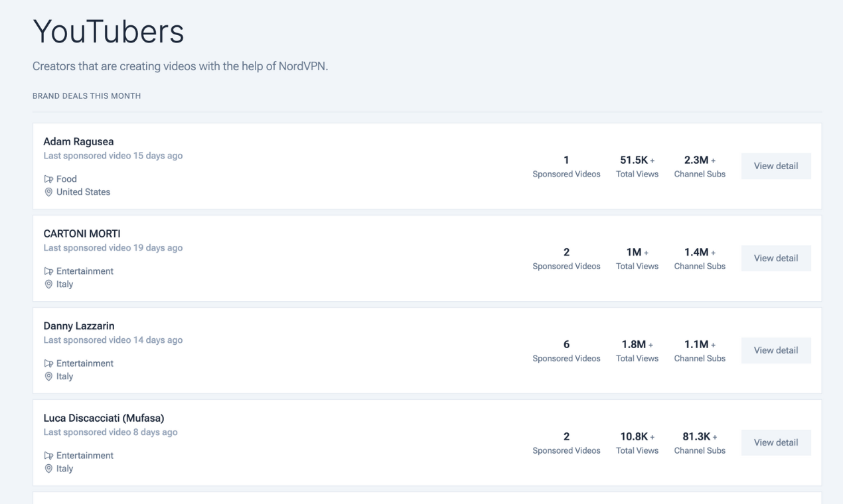The height and width of the screenshot is (504, 843).
Task: Select the Adam Ragusea creator name
Action: (x=78, y=141)
